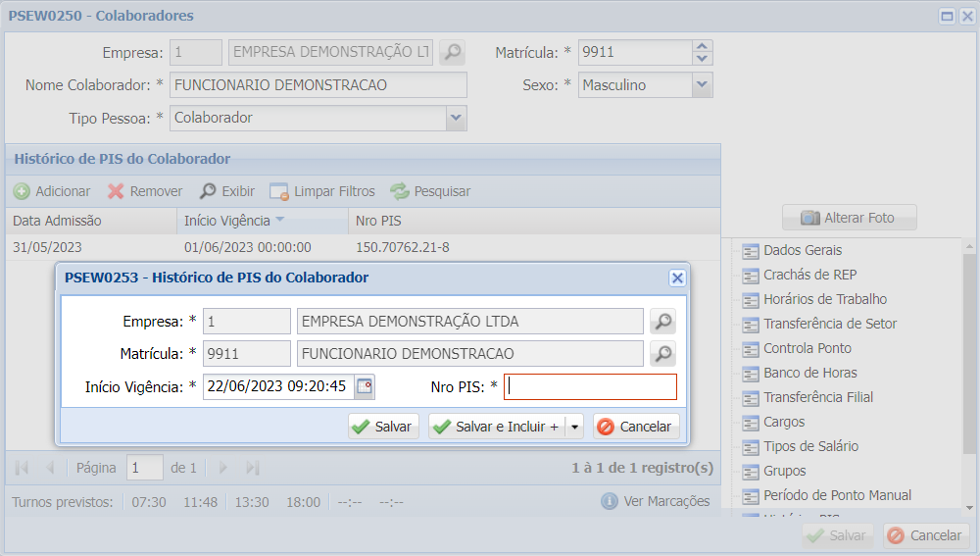Screen dimensions: 980x556
Task: Open the Salvar e Incluir dropdown arrow
Action: point(574,427)
